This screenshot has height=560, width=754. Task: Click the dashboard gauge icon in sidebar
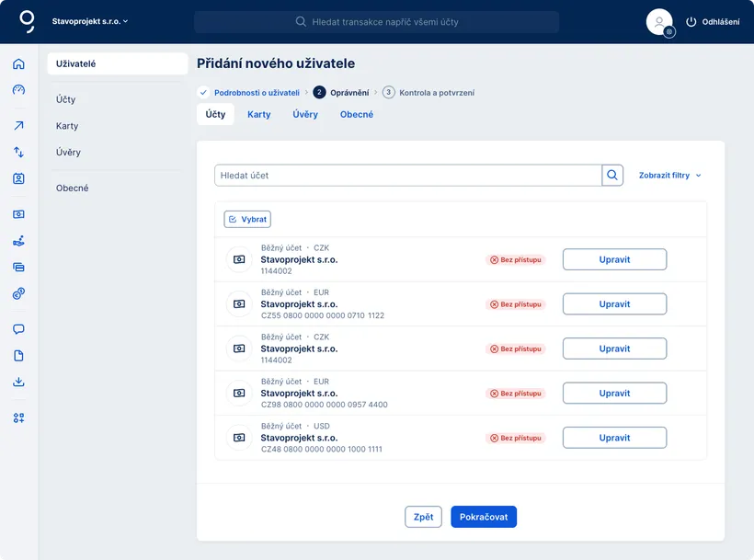click(x=18, y=90)
